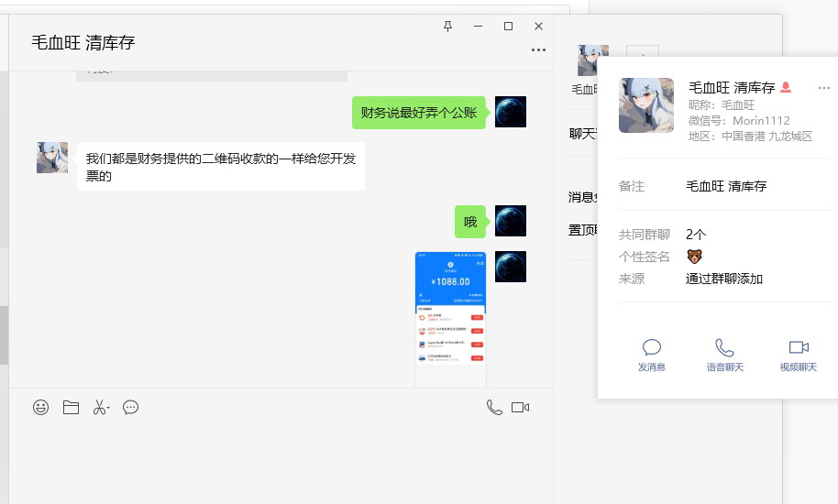Click the 昵称 毛血旺 text
Viewport: 838px width, 504px height.
pyautogui.click(x=721, y=105)
